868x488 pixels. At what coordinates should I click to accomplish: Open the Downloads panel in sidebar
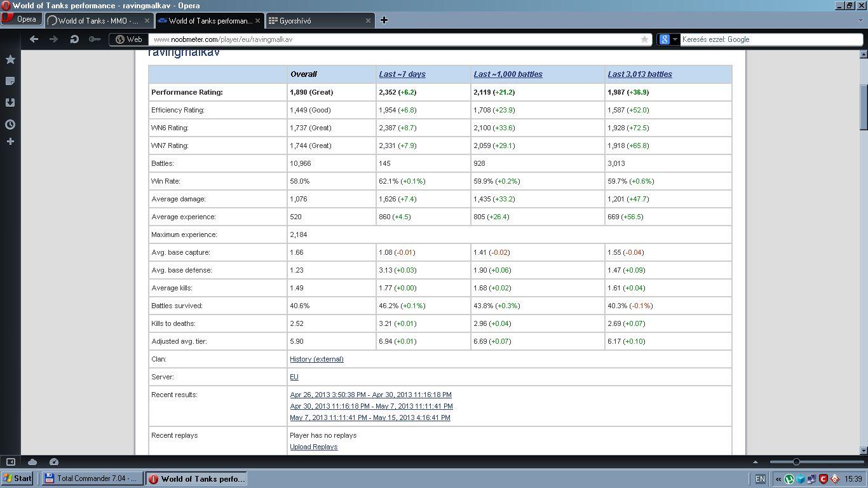10,102
